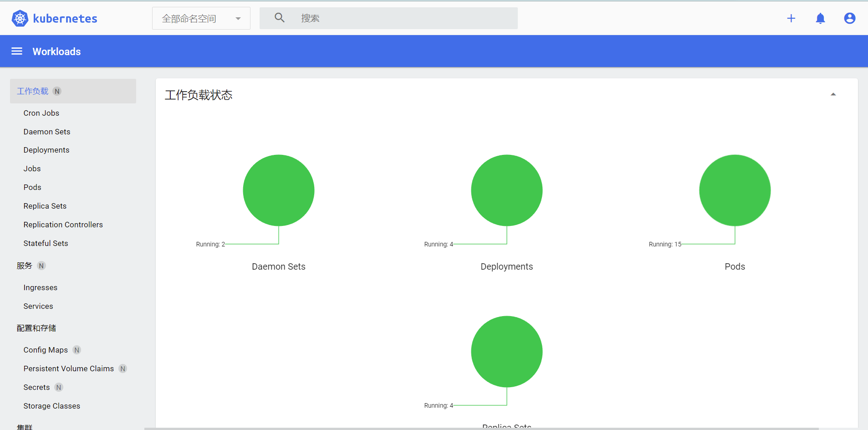Click the Kubernetes logo
The image size is (868, 430).
pos(20,18)
